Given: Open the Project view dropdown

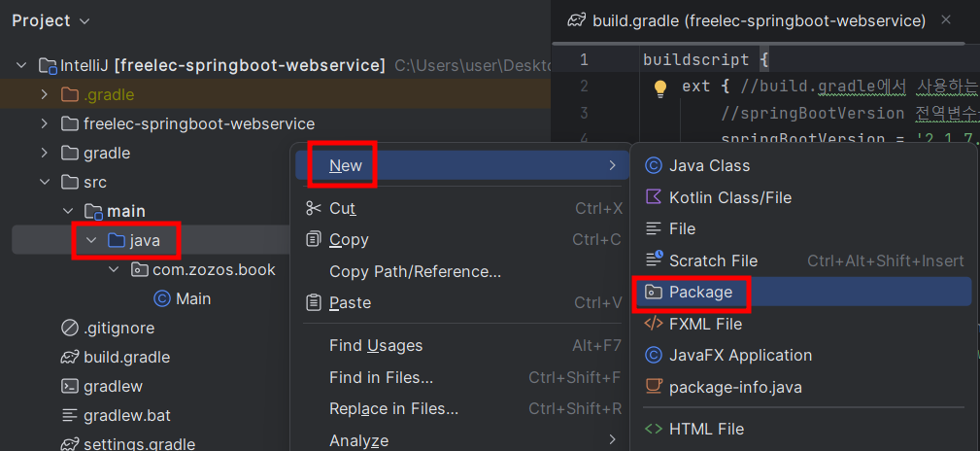Looking at the screenshot, I should [x=50, y=20].
